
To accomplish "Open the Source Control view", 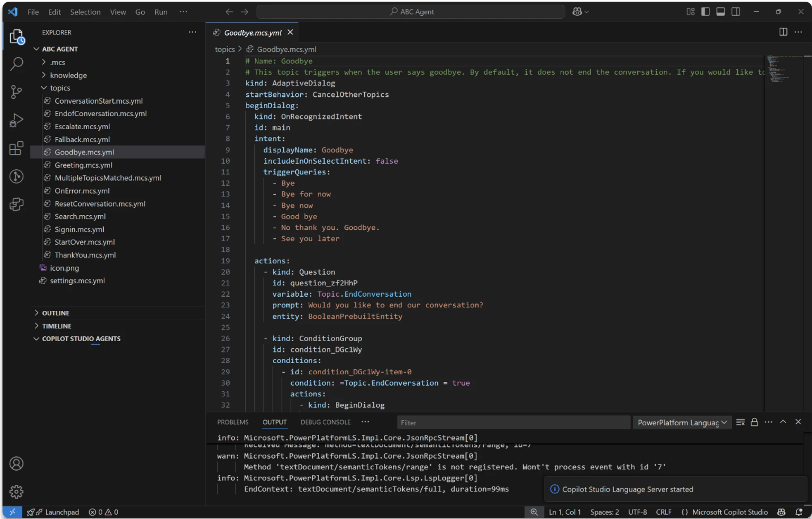I will point(17,92).
